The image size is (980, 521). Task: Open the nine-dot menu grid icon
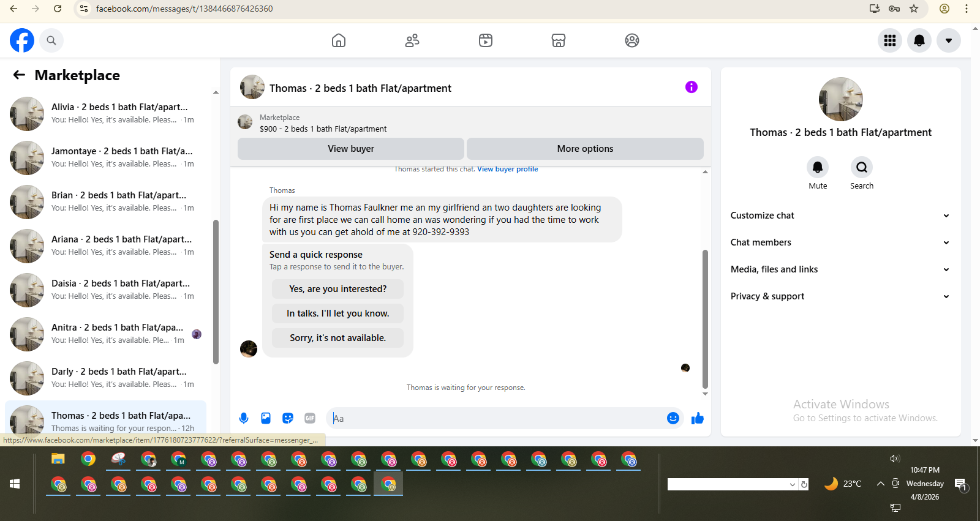tap(890, 40)
